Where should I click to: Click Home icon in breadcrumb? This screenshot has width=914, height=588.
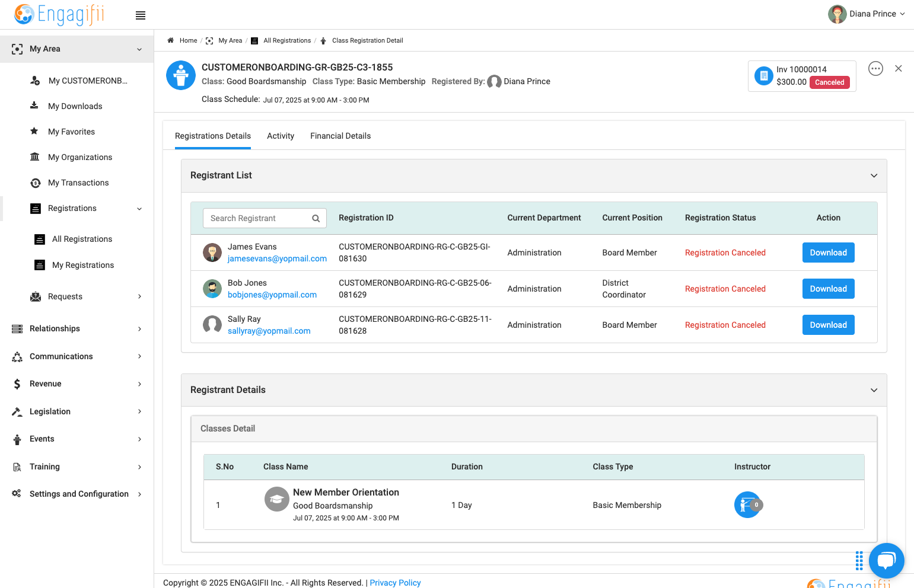click(171, 40)
